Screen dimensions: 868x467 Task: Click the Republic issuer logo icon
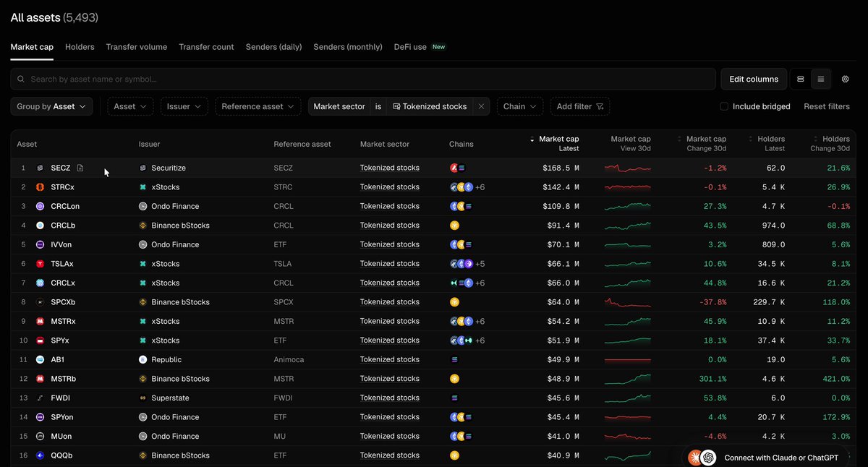(x=143, y=359)
